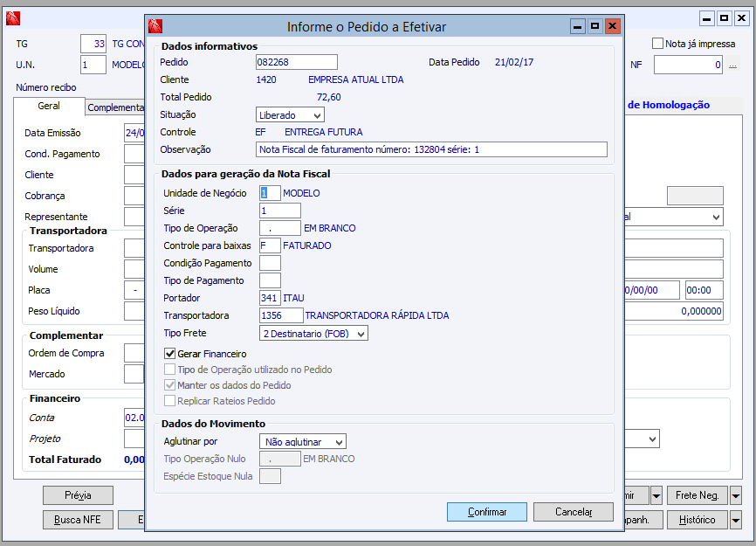Open the arrow dropdown next to Frete Neg.
This screenshot has width=756, height=546.
(x=735, y=495)
